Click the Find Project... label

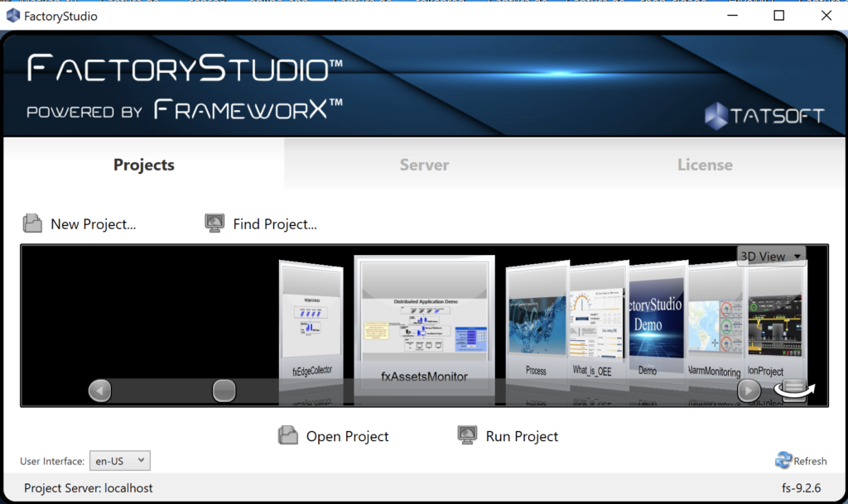275,223
